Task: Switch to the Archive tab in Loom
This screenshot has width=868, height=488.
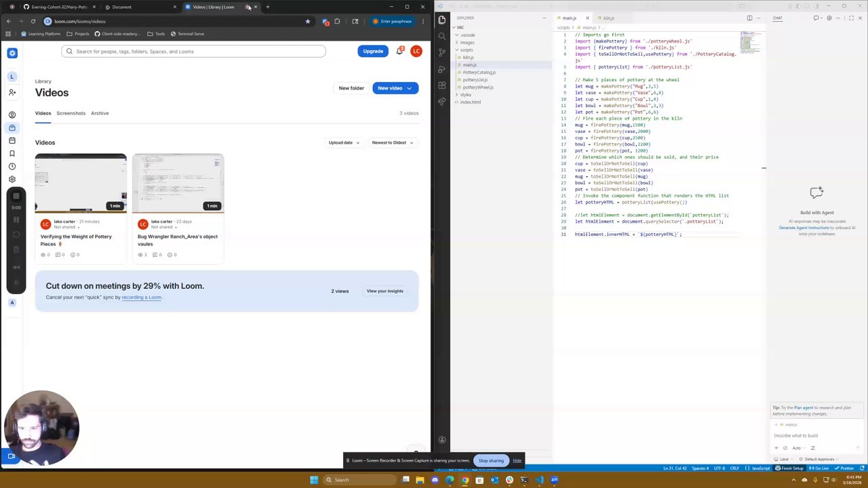Action: 100,113
